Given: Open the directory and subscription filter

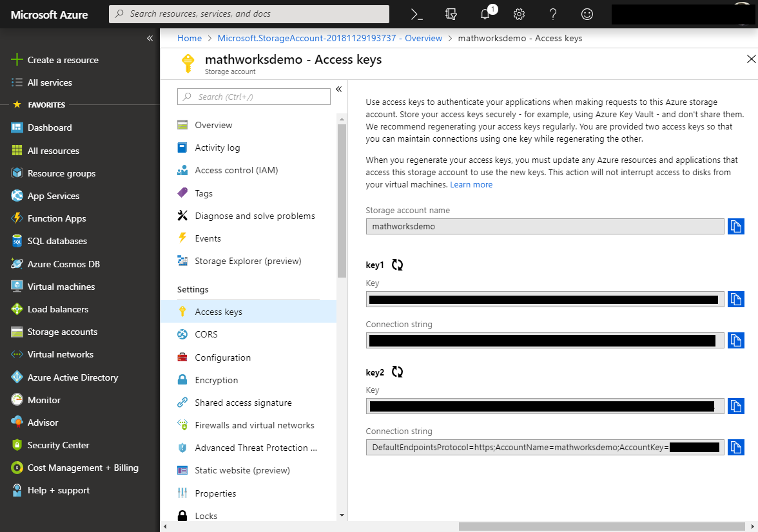Looking at the screenshot, I should tap(452, 14).
